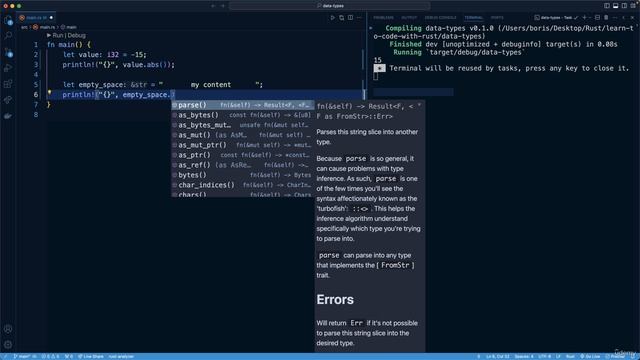Select as_mut() from the suggestion list
The height and width of the screenshot is (360, 640).
click(242, 135)
